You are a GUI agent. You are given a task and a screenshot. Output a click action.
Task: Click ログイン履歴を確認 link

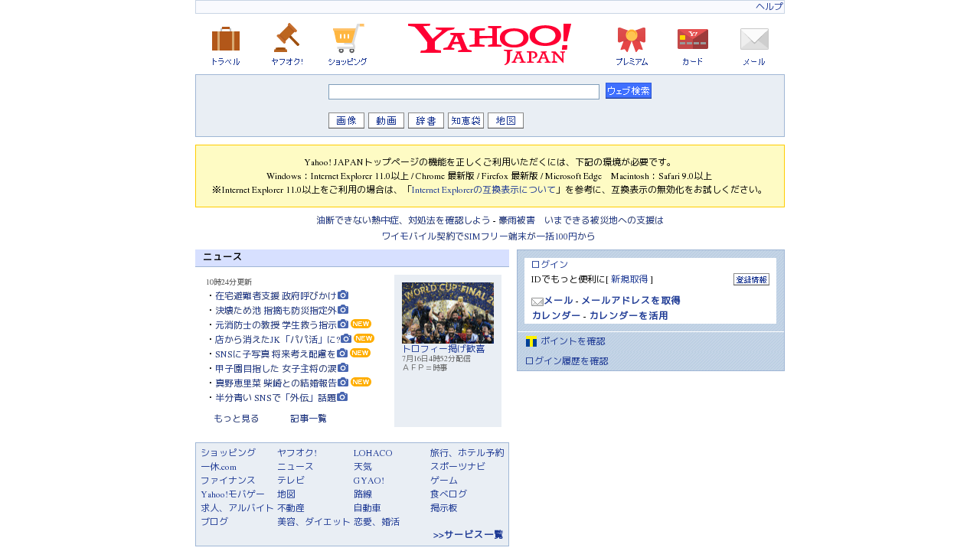pyautogui.click(x=567, y=360)
